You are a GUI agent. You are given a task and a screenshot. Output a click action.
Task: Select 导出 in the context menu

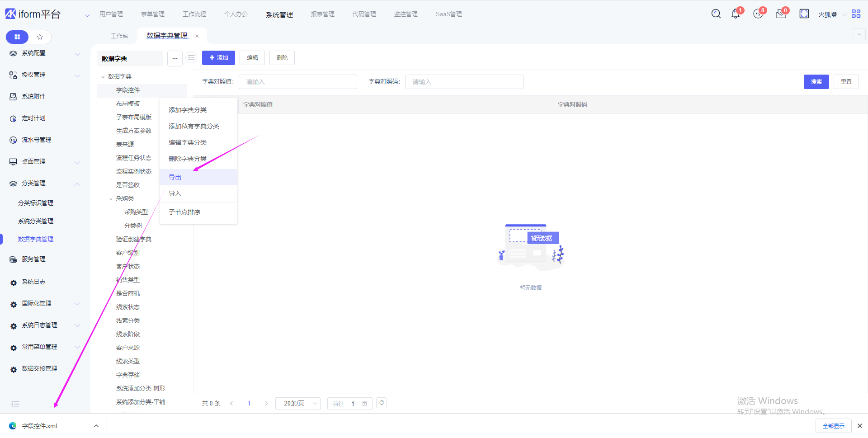[175, 177]
